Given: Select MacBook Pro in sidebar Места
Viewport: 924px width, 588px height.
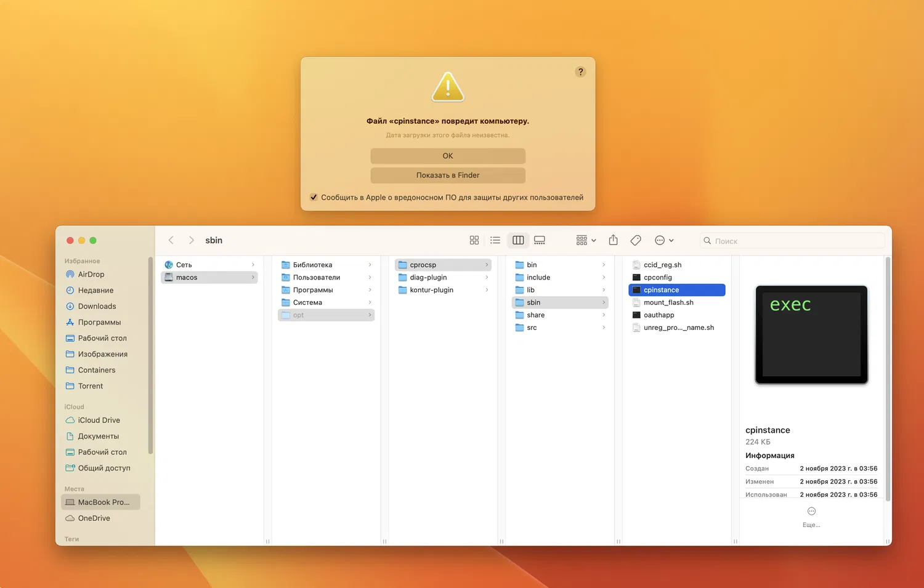Looking at the screenshot, I should pyautogui.click(x=101, y=502).
